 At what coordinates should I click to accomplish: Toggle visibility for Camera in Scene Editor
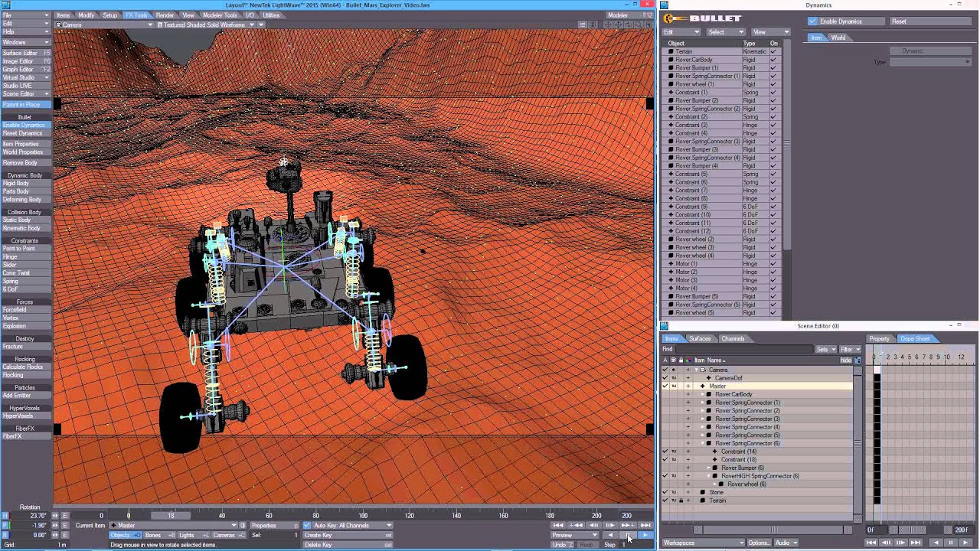[x=673, y=370]
